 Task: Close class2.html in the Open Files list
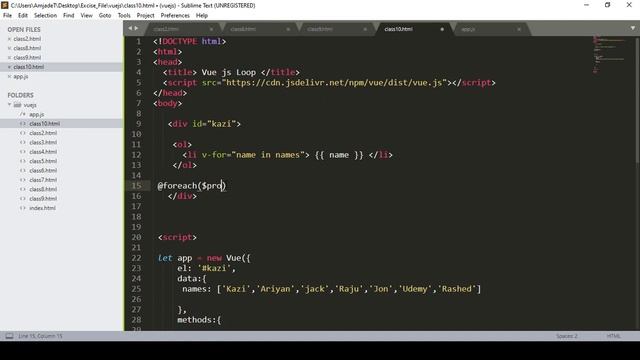click(9, 39)
